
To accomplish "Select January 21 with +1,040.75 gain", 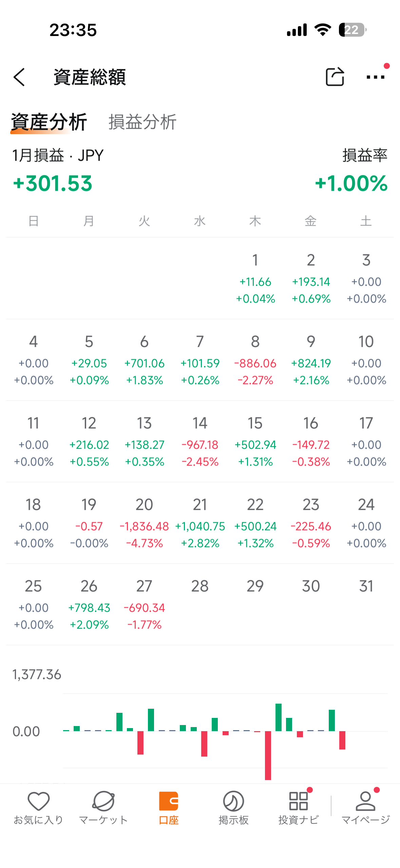I will coord(200,523).
